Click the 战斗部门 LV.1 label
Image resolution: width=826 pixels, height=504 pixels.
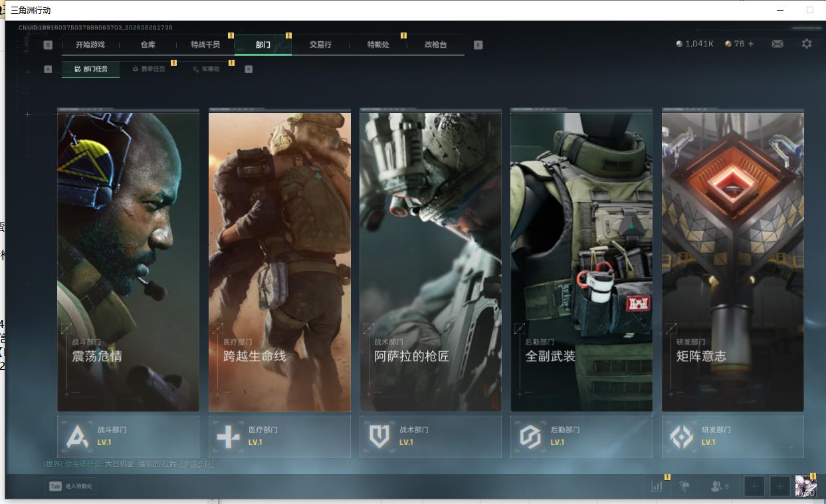point(104,442)
